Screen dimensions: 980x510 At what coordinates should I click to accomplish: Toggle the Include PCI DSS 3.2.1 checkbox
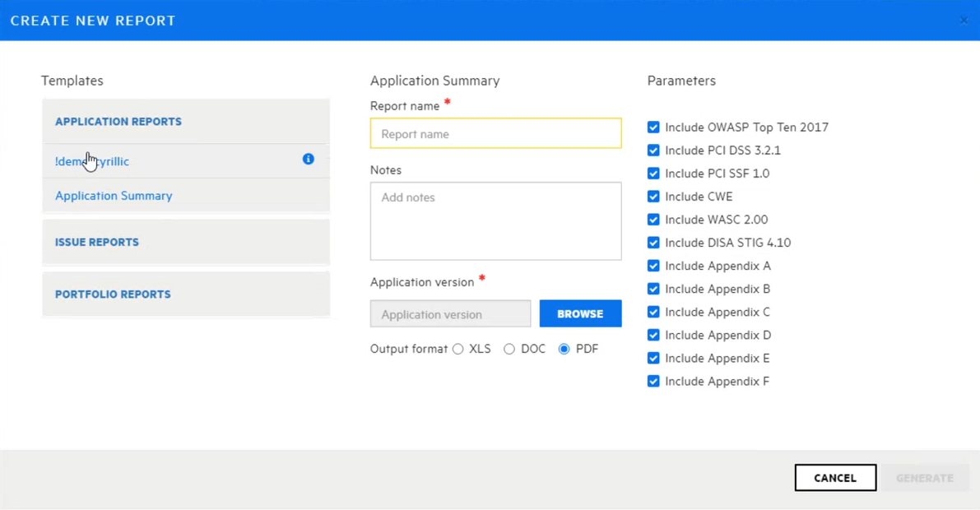653,151
